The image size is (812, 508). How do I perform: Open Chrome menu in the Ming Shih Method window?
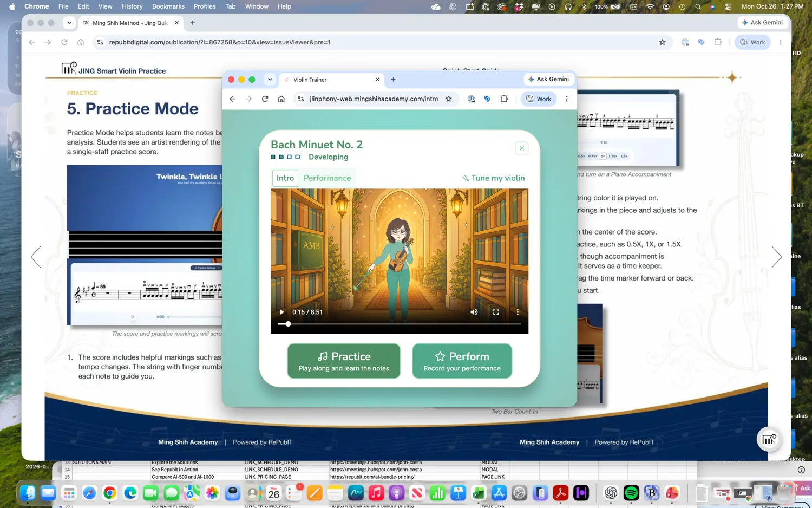tap(780, 42)
